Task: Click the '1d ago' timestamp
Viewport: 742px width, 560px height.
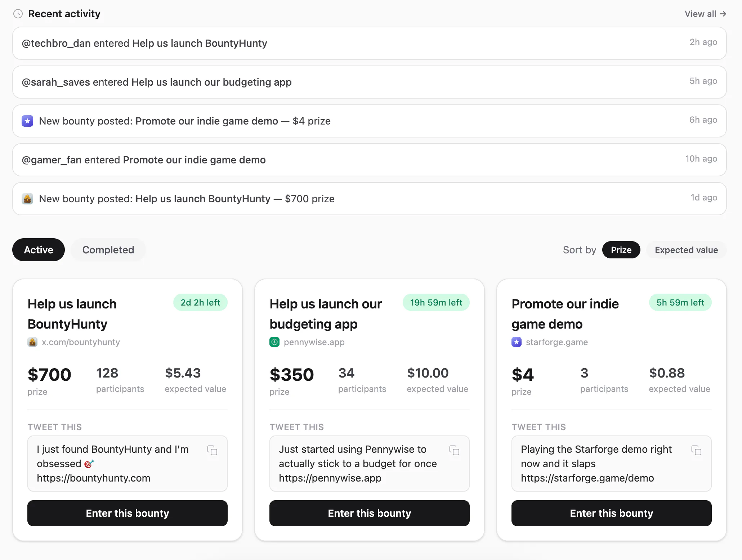Action: pyautogui.click(x=703, y=198)
